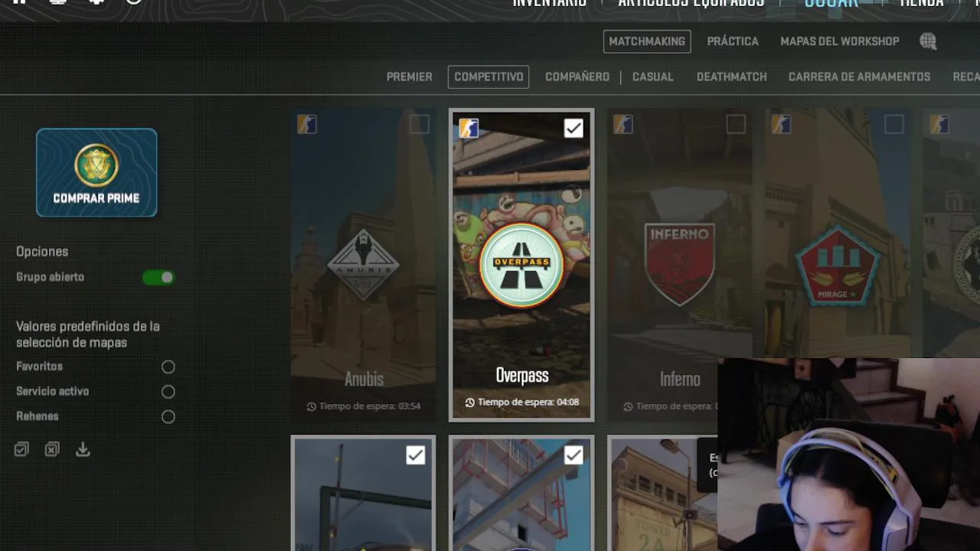Click the Anubis wait time 03:54 text
This screenshot has height=551, width=980.
tap(370, 406)
